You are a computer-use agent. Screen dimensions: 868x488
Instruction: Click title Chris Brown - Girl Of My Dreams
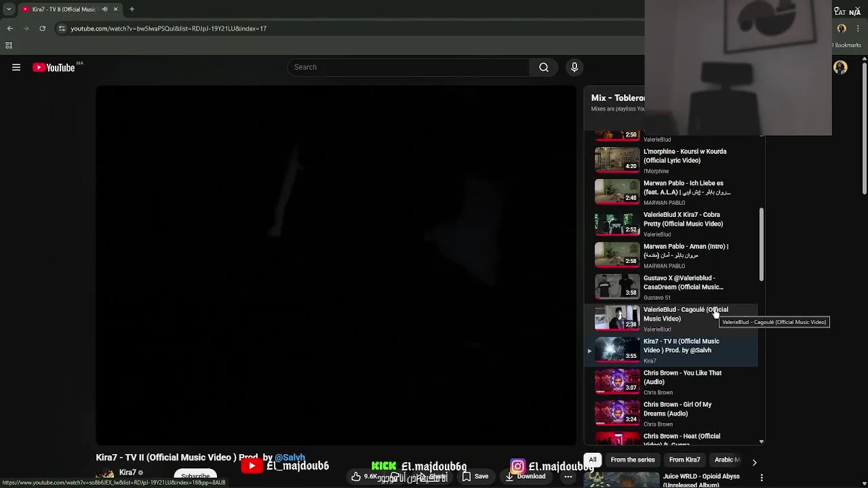pos(677,409)
